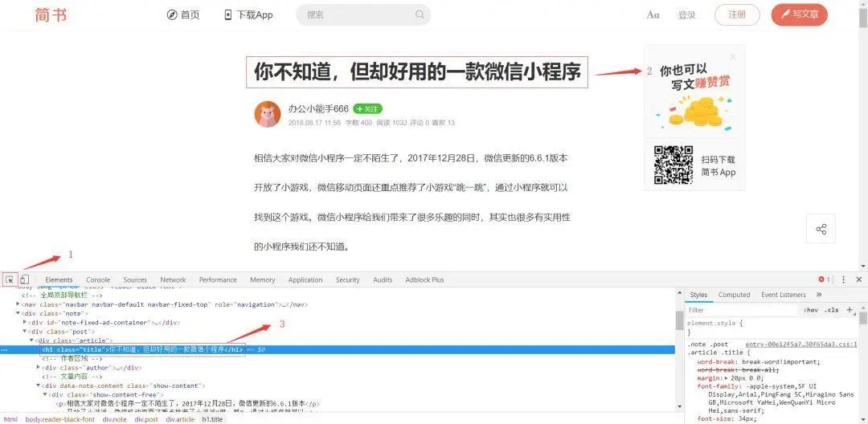This screenshot has width=868, height=424.
Task: Click the div.post breadcrumb
Action: click(146, 419)
